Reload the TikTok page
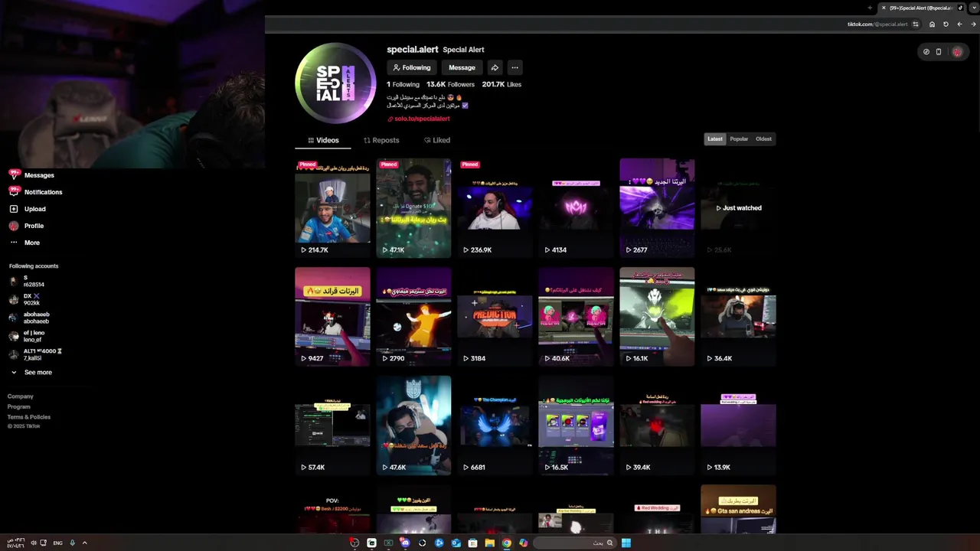Image resolution: width=980 pixels, height=551 pixels. click(x=946, y=24)
